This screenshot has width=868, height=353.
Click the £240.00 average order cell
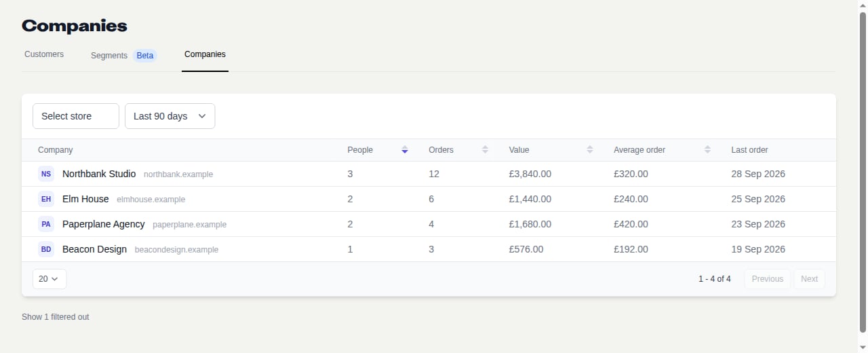click(631, 199)
